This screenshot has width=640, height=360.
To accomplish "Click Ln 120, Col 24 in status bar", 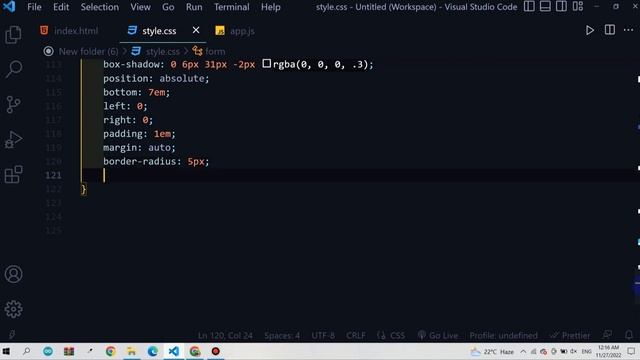I will (225, 336).
